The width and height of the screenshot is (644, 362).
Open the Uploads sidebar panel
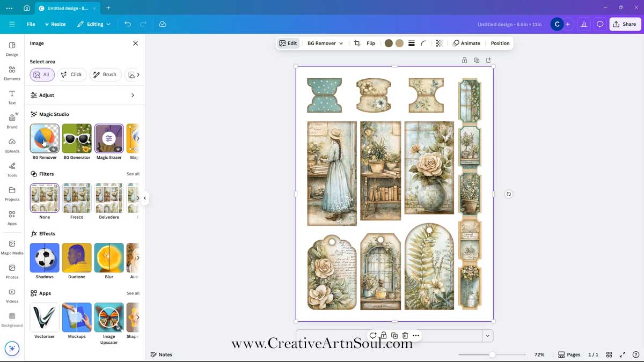(12, 145)
